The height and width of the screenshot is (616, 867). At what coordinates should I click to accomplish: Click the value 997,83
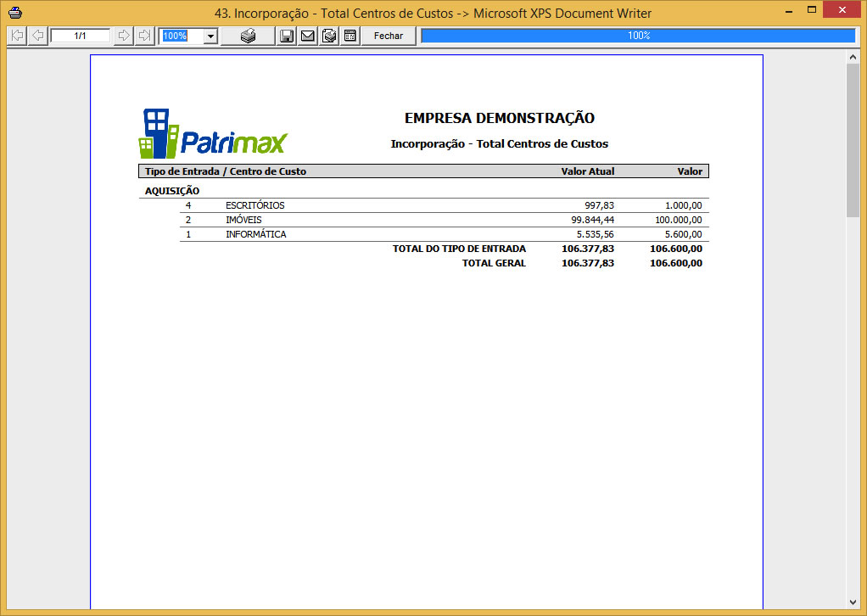point(600,205)
